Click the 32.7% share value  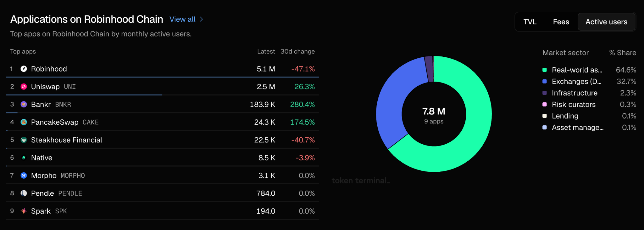click(x=626, y=81)
